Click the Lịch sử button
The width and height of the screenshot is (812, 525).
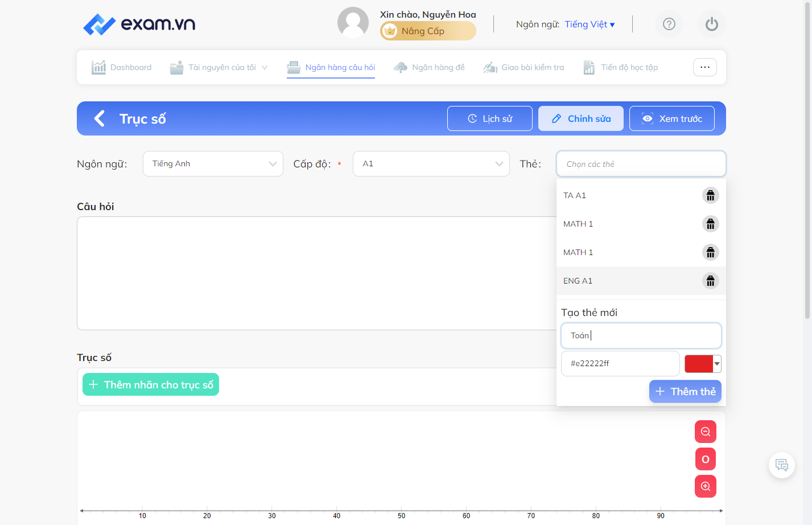tap(490, 118)
